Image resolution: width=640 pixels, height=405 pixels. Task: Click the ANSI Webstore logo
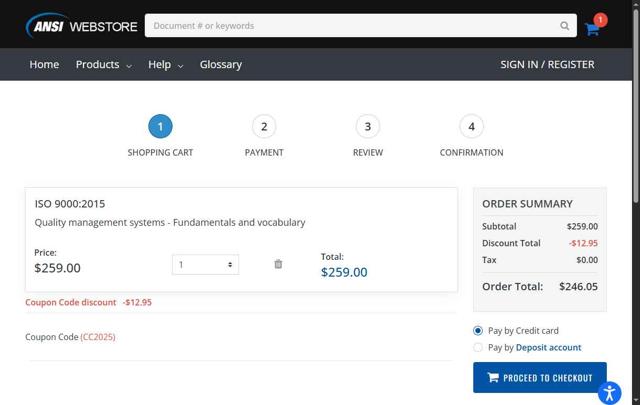pos(82,26)
